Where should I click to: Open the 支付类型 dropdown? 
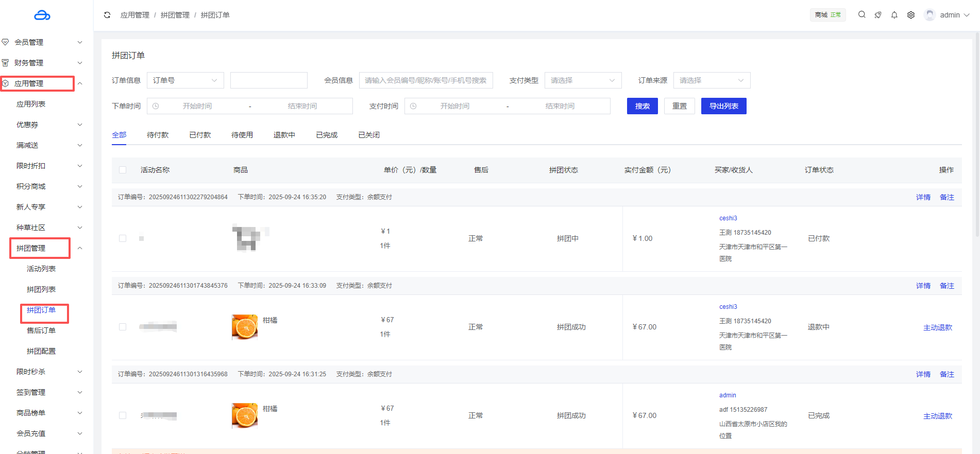click(583, 80)
